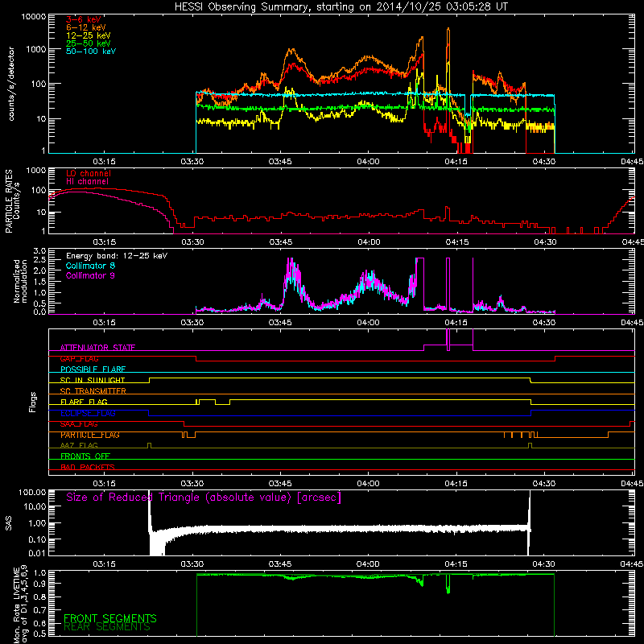Select the ECLIPSE_FLAG label
Image resolution: width=644 pixels, height=644 pixels.
pos(88,413)
